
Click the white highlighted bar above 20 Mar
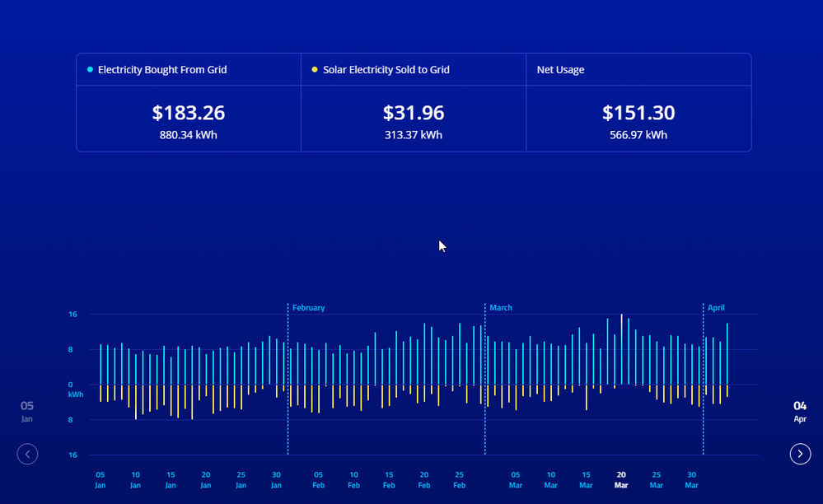coord(621,346)
